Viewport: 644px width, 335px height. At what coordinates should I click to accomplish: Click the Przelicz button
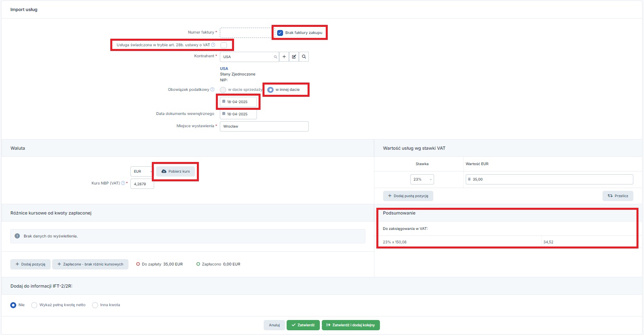click(618, 196)
